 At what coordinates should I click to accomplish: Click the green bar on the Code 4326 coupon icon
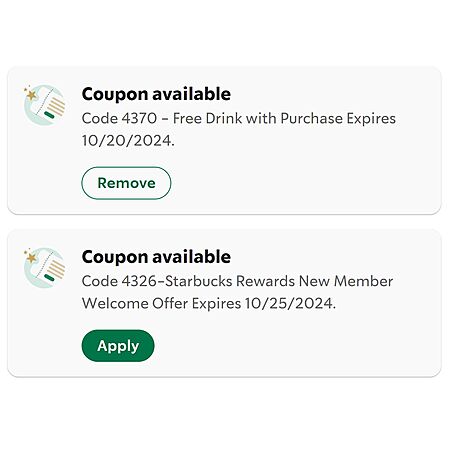tap(49, 278)
